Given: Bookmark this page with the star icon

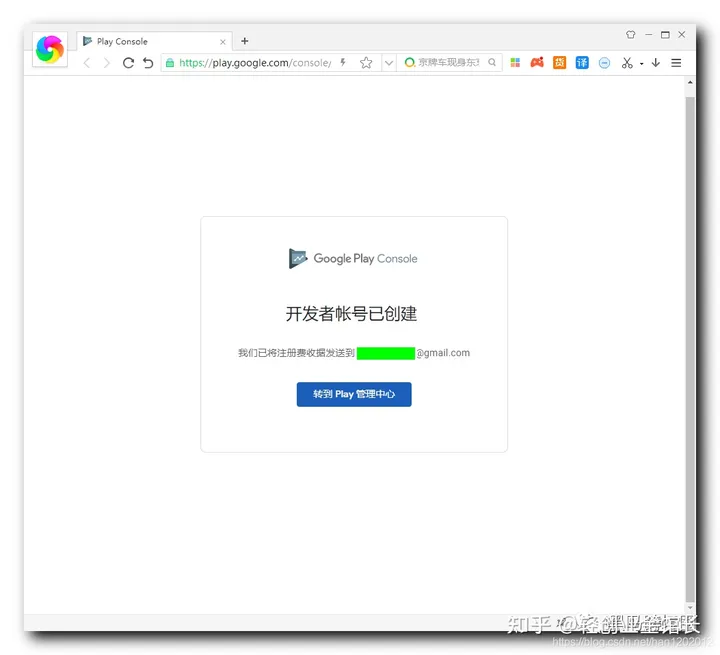Looking at the screenshot, I should (x=366, y=63).
